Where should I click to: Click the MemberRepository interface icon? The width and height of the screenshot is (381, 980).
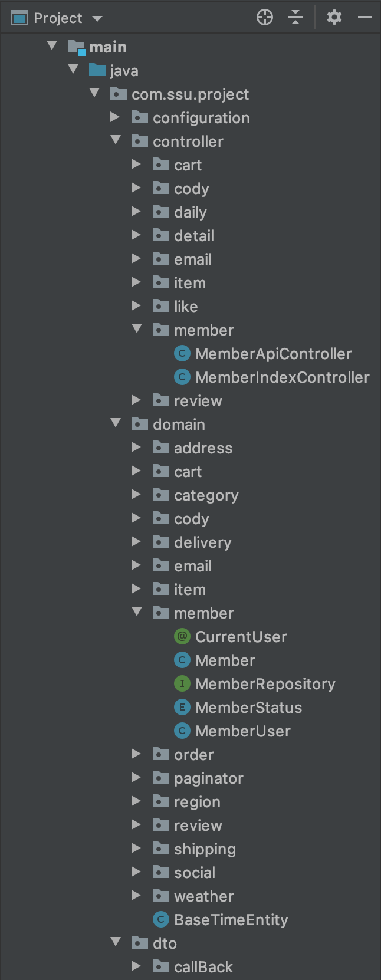pos(182,683)
